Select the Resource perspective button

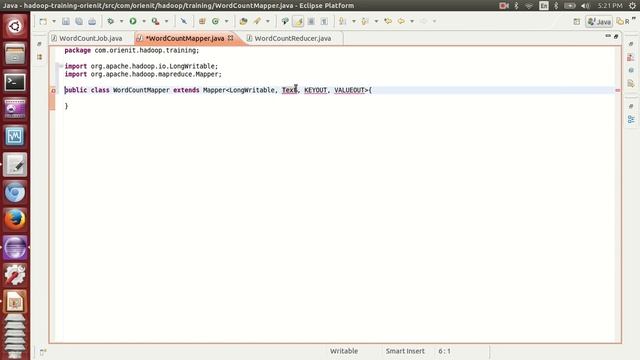pyautogui.click(x=623, y=22)
